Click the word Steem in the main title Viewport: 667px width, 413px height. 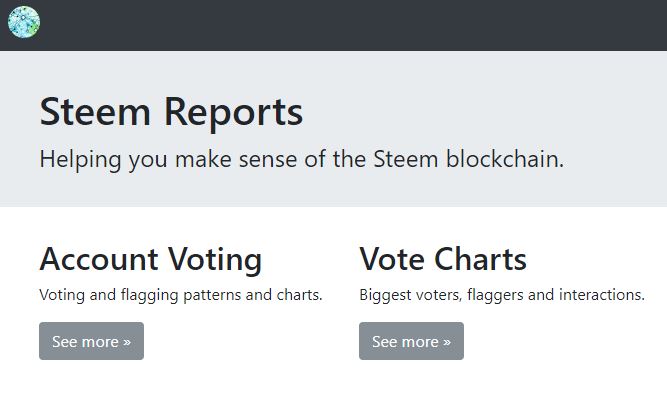pyautogui.click(x=96, y=112)
